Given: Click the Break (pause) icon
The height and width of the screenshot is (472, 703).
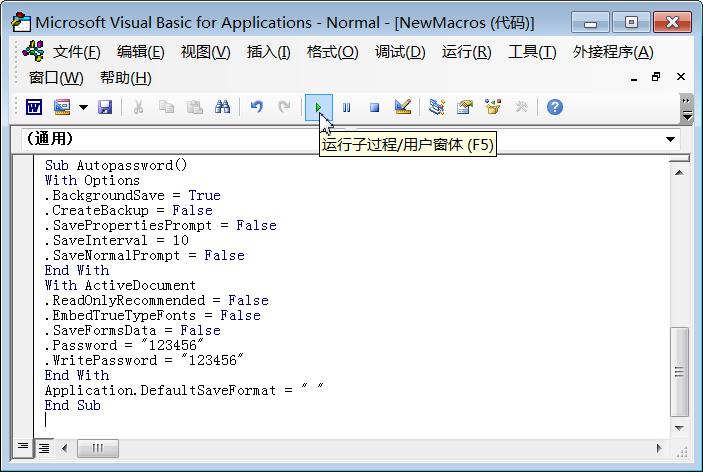Looking at the screenshot, I should click(x=346, y=107).
